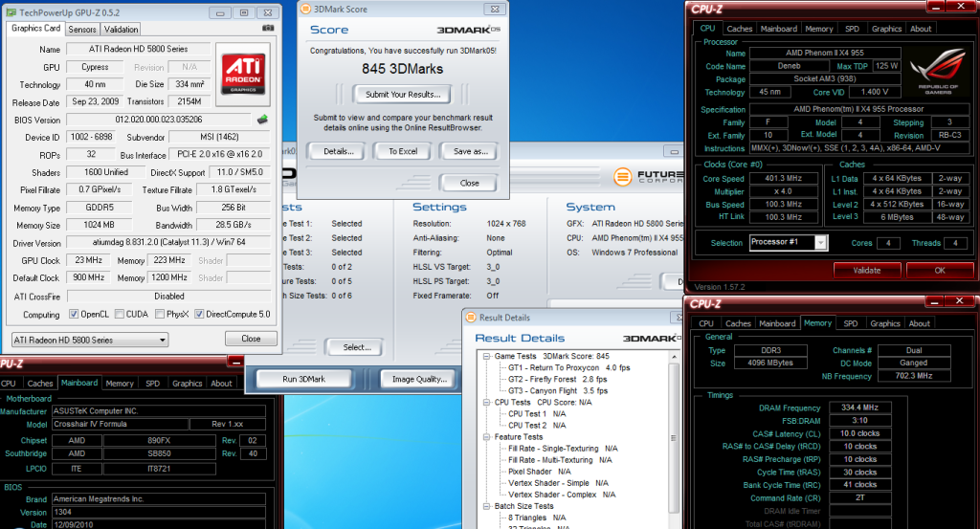Click the Result Details window title icon
This screenshot has height=529, width=980.
tap(471, 317)
